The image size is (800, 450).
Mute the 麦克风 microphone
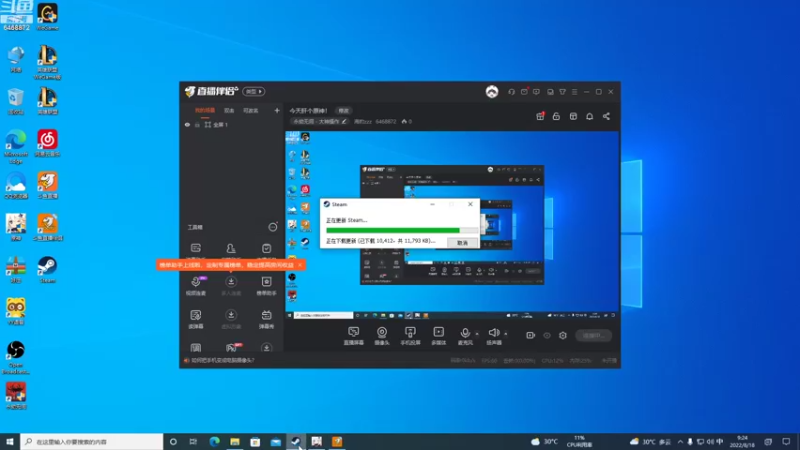pyautogui.click(x=465, y=336)
